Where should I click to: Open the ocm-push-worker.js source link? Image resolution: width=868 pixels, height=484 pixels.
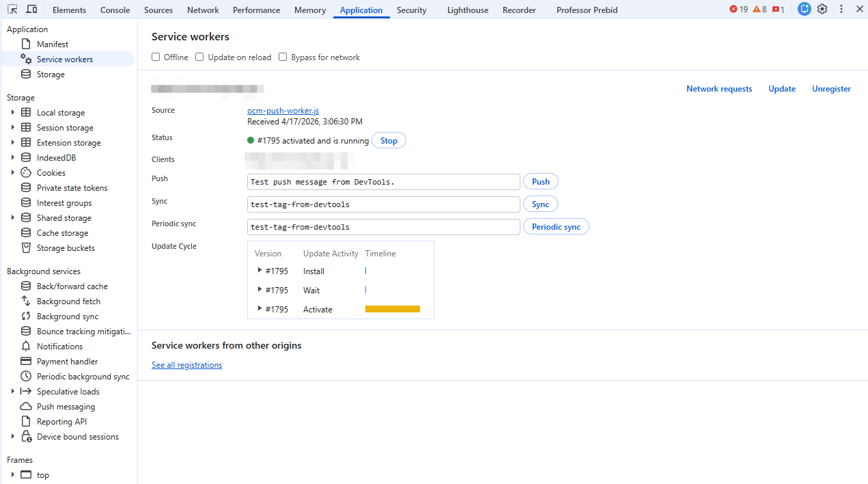(283, 110)
